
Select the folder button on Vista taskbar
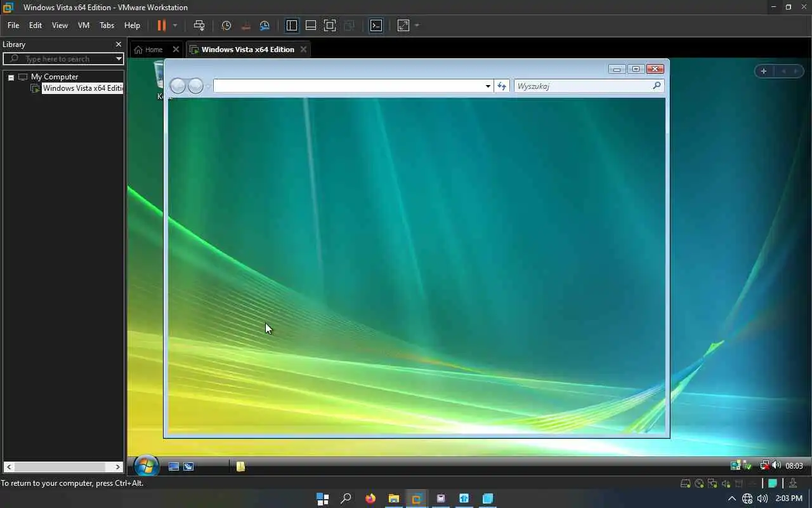tap(240, 466)
